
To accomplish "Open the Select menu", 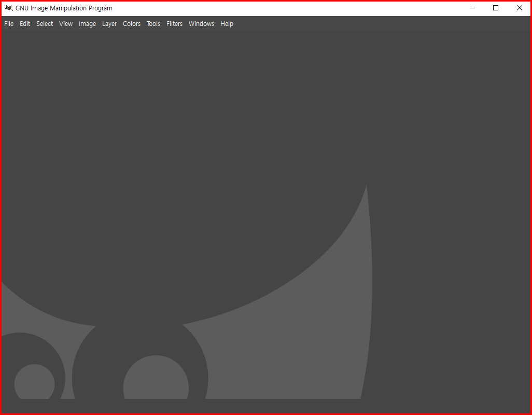I will click(x=45, y=24).
